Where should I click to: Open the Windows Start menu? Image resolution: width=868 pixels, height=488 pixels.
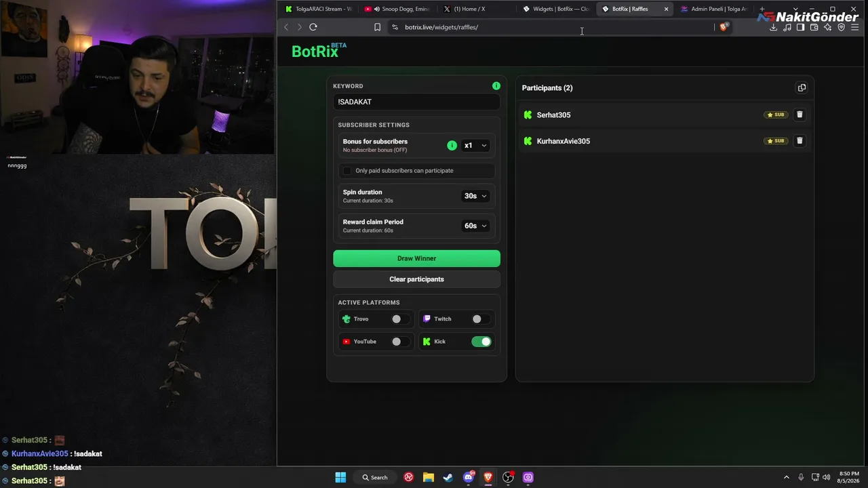[340, 477]
